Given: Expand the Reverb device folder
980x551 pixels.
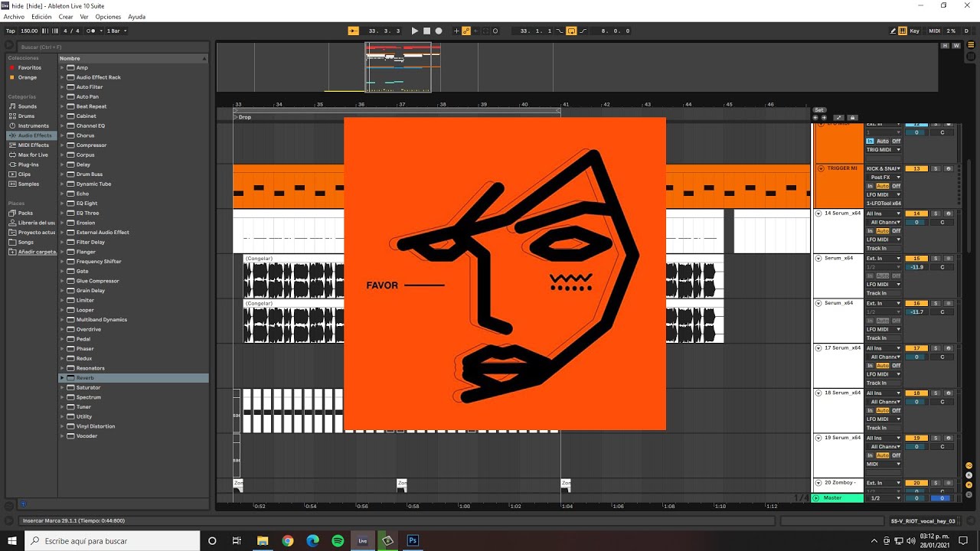Looking at the screenshot, I should pos(63,378).
